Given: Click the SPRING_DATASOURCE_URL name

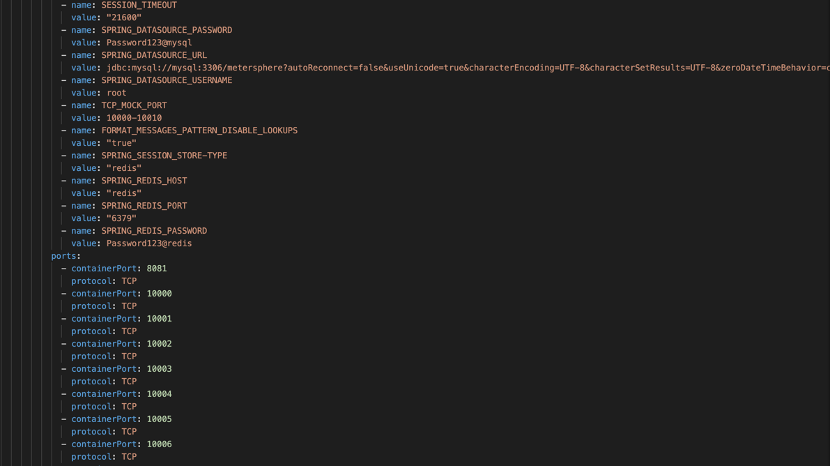Looking at the screenshot, I should click(x=154, y=55).
